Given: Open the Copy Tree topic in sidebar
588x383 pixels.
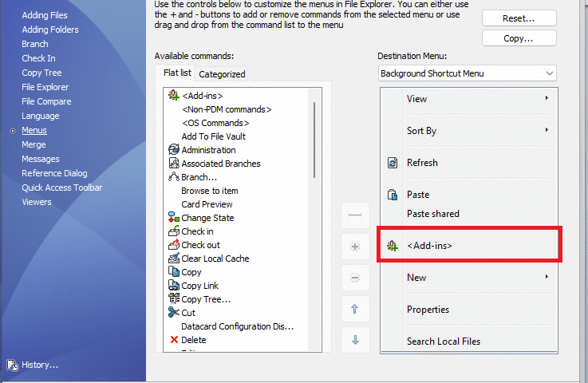Looking at the screenshot, I should pos(41,73).
